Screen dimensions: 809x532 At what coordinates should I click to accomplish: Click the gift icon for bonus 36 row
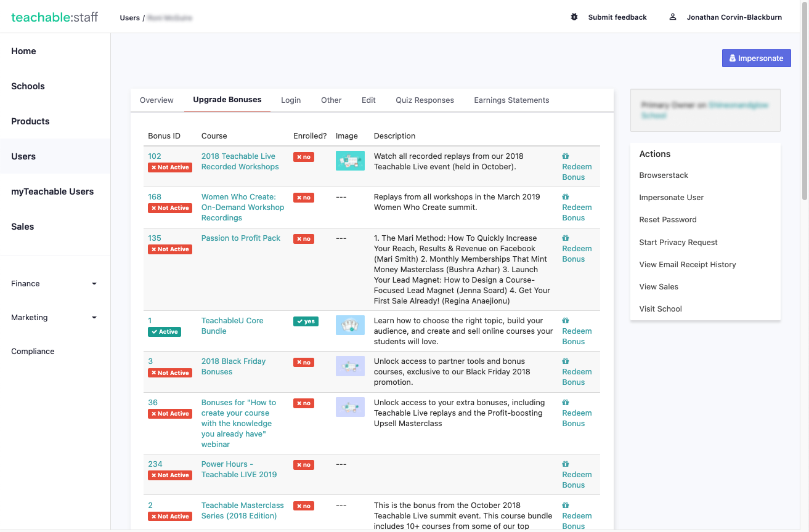coord(566,403)
